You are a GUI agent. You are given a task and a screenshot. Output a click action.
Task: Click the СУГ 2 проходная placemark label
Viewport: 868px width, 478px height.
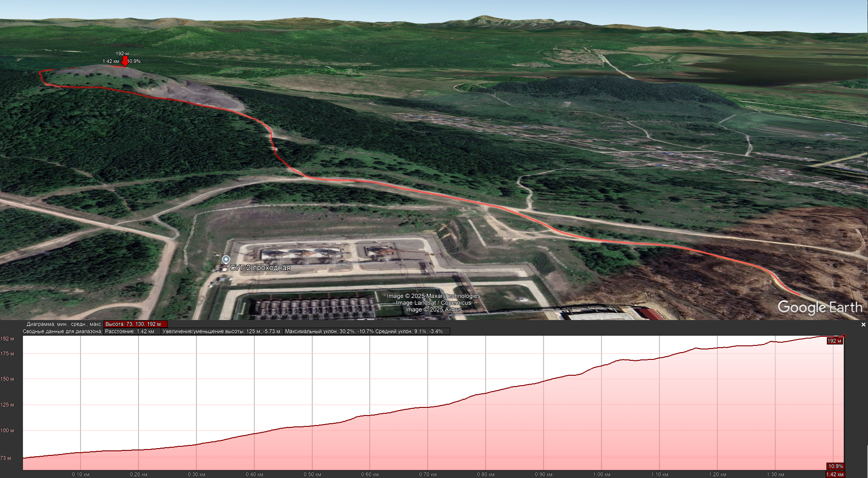[260, 268]
